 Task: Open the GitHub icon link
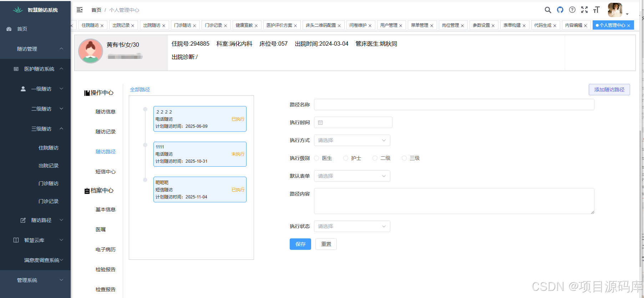pyautogui.click(x=560, y=10)
